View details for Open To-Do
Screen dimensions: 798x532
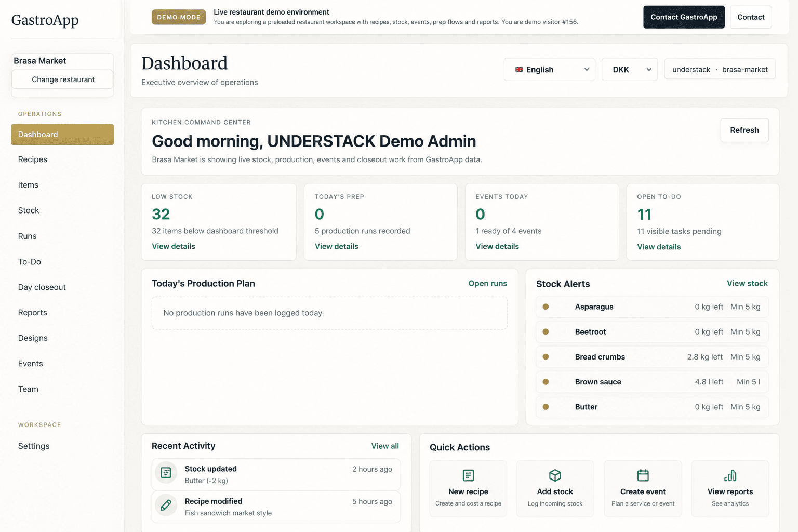point(659,247)
